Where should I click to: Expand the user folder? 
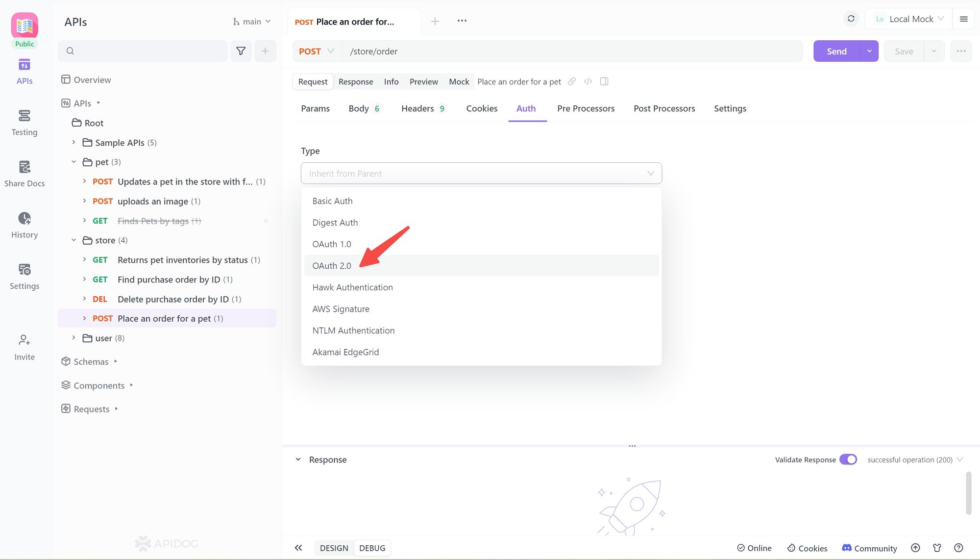73,338
